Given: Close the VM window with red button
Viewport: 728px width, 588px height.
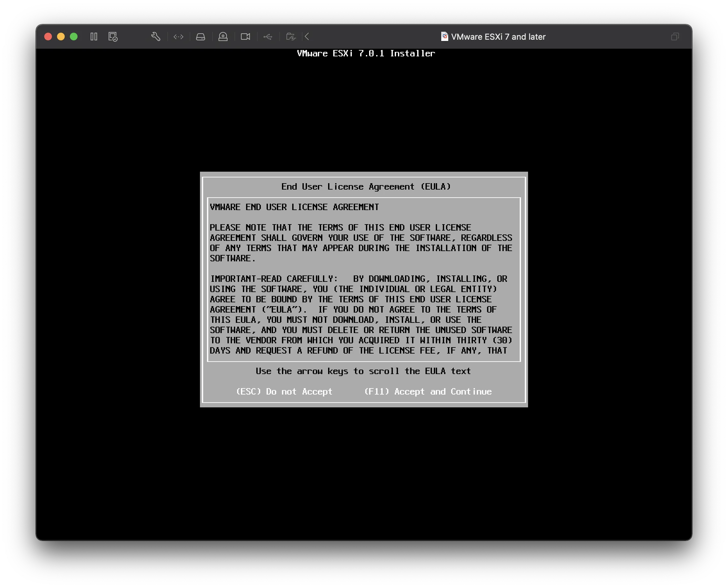Looking at the screenshot, I should [x=48, y=37].
